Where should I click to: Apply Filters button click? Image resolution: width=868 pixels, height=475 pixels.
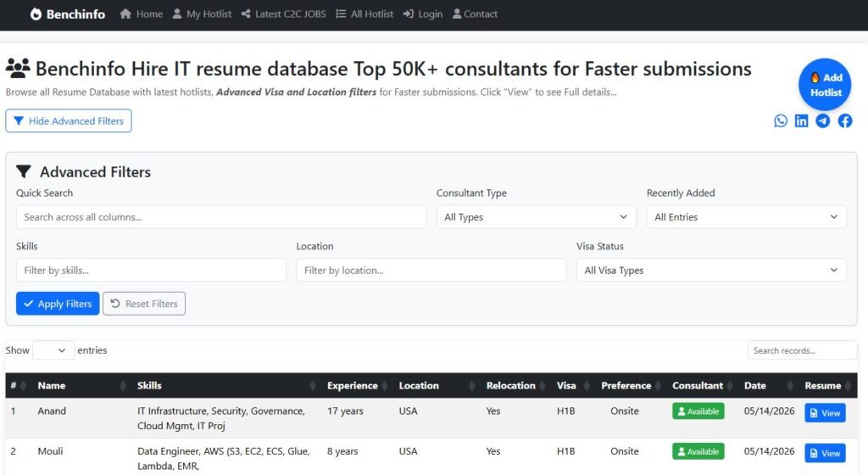(x=58, y=304)
